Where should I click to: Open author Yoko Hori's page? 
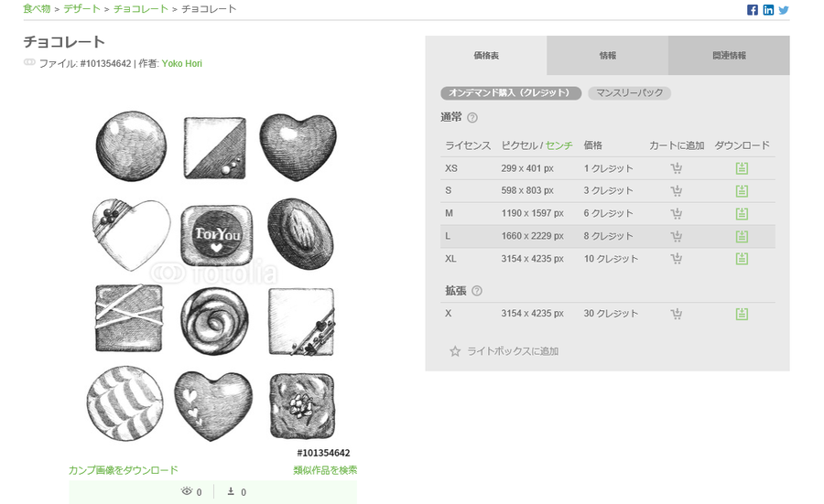[x=182, y=63]
